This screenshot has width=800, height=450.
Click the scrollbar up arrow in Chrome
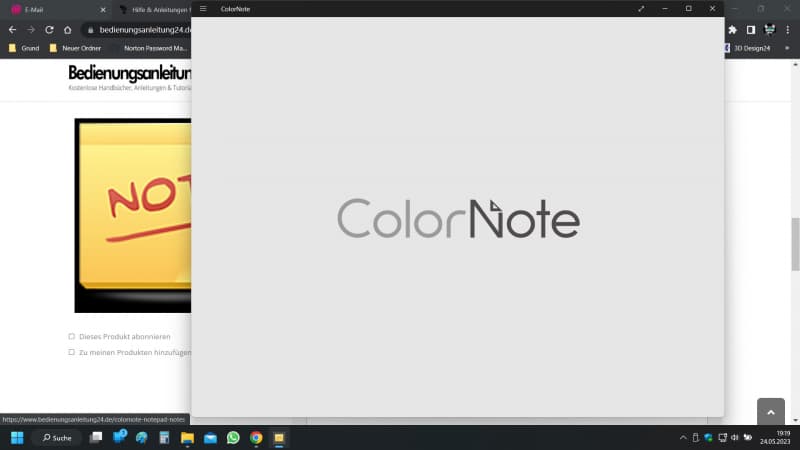[x=795, y=64]
